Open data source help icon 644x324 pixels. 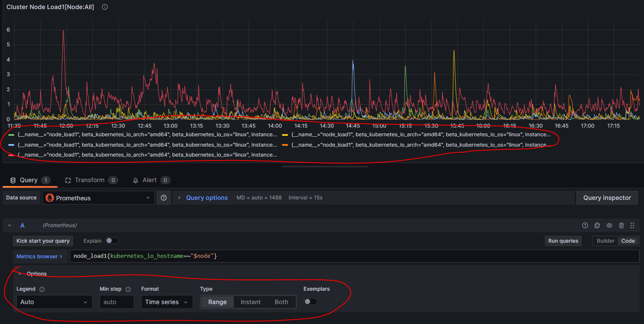click(x=164, y=198)
